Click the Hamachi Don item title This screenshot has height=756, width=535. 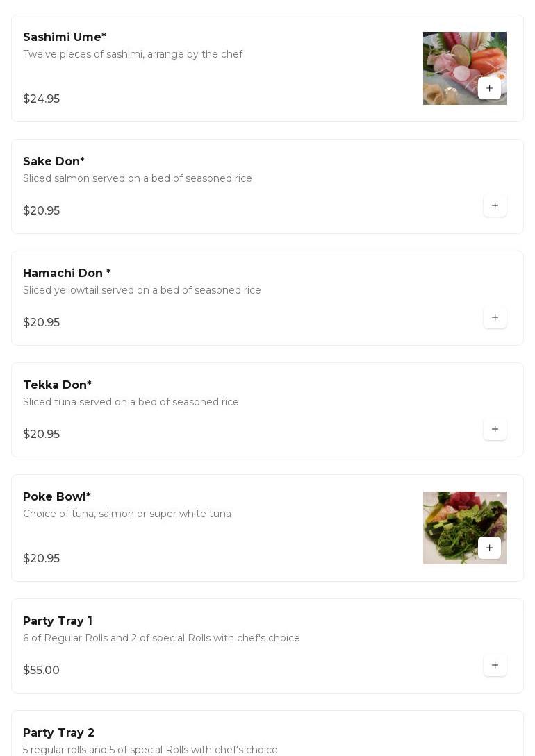pos(67,273)
